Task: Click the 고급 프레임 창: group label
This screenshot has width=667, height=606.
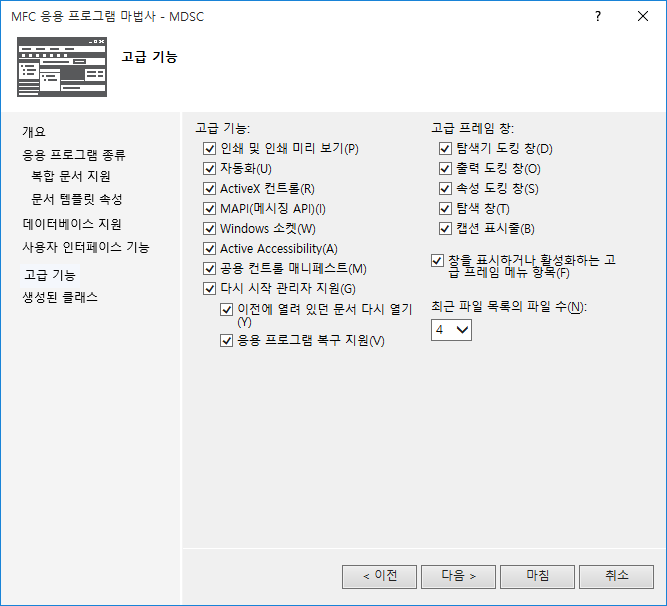Action: tap(473, 128)
